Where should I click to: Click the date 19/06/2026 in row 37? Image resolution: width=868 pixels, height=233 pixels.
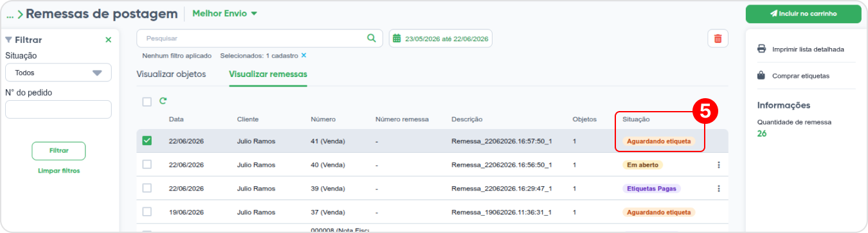pos(186,212)
